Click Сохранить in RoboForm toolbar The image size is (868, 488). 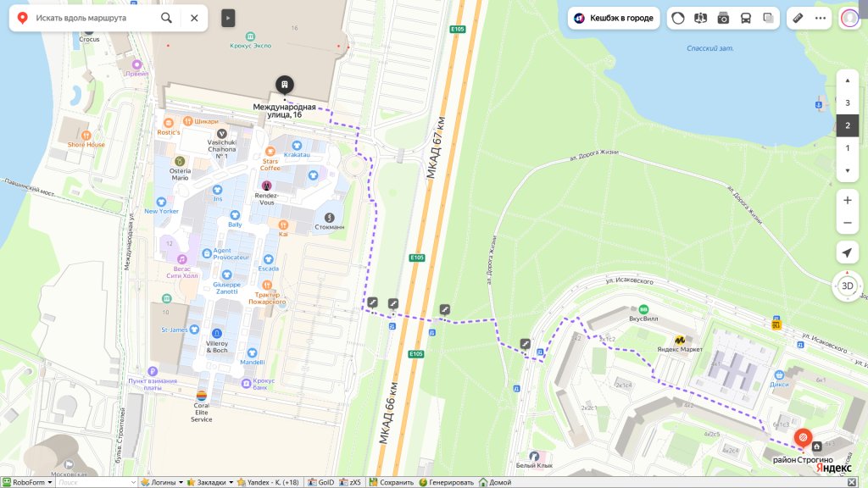coord(392,482)
